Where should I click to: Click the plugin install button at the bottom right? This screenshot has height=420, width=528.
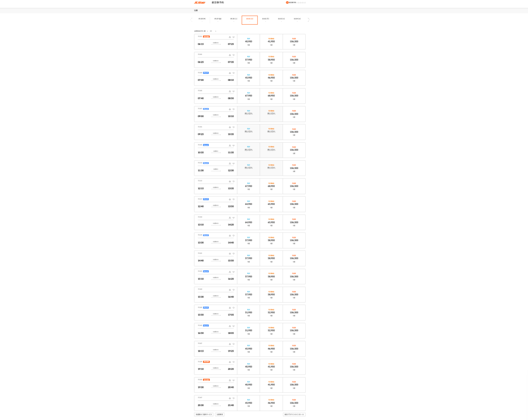(294, 415)
